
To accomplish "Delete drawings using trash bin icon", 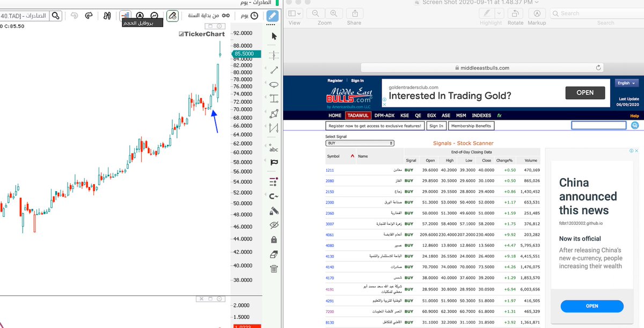I will [274, 268].
